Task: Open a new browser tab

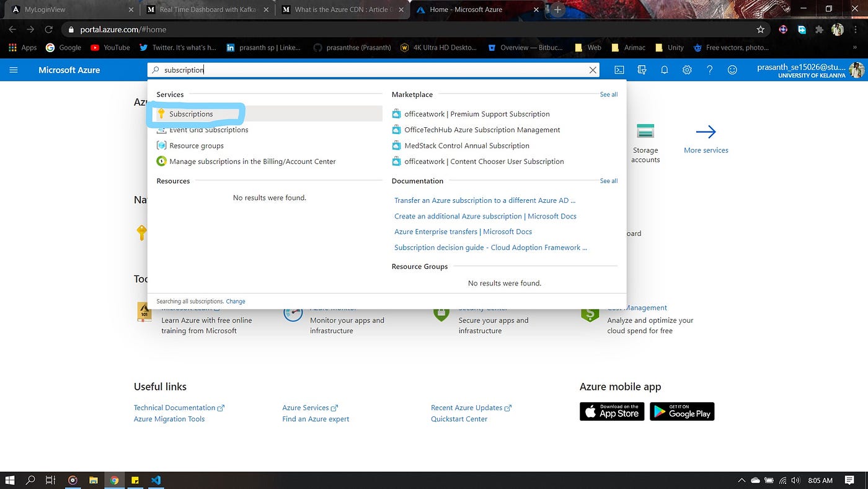Action: click(x=557, y=9)
